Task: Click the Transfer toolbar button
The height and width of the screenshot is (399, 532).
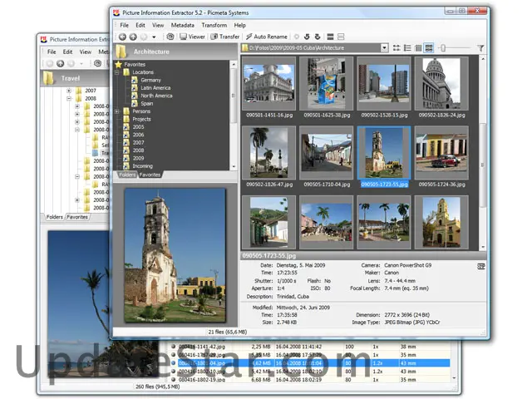Action: (x=224, y=37)
